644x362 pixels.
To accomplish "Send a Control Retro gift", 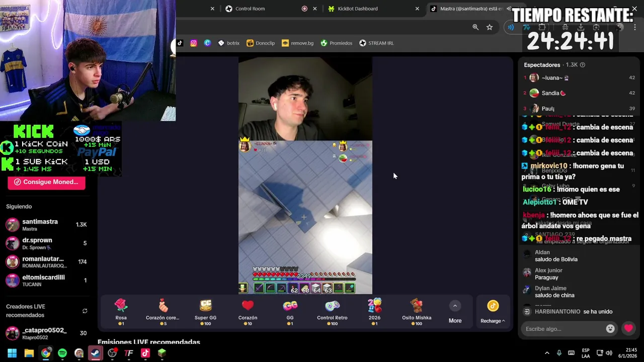I will (x=332, y=312).
